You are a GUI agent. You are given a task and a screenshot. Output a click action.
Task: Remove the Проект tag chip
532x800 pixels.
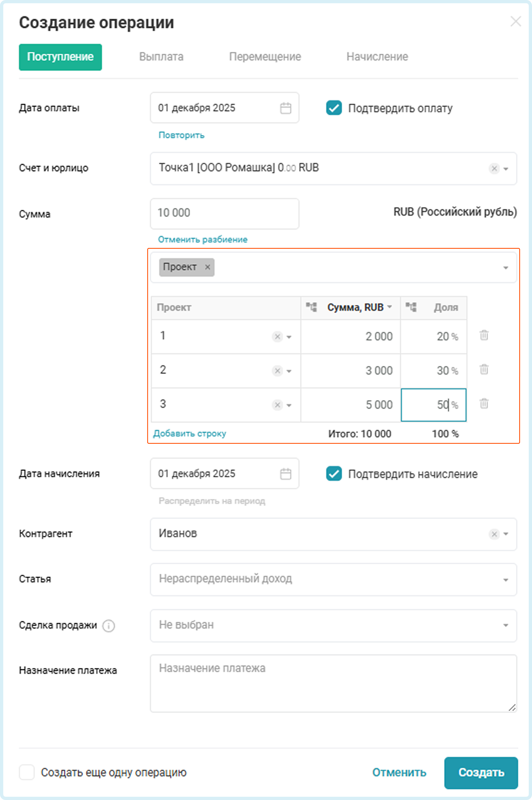(x=208, y=267)
